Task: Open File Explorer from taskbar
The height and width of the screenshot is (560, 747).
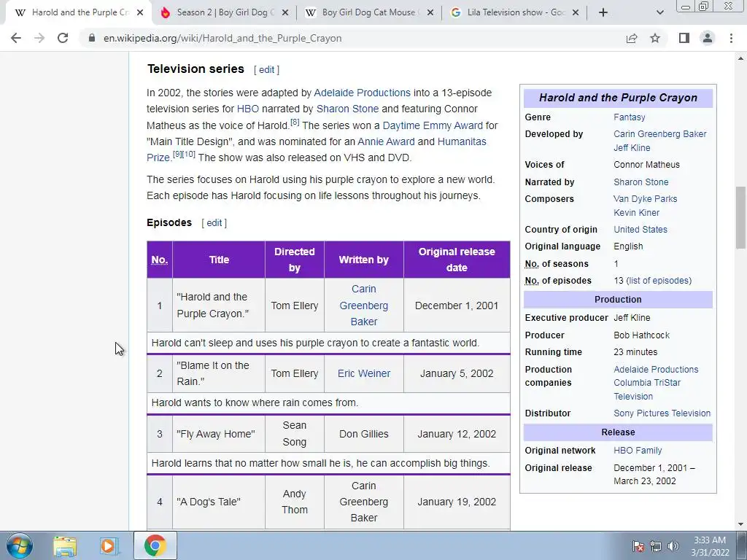Action: coord(65,546)
